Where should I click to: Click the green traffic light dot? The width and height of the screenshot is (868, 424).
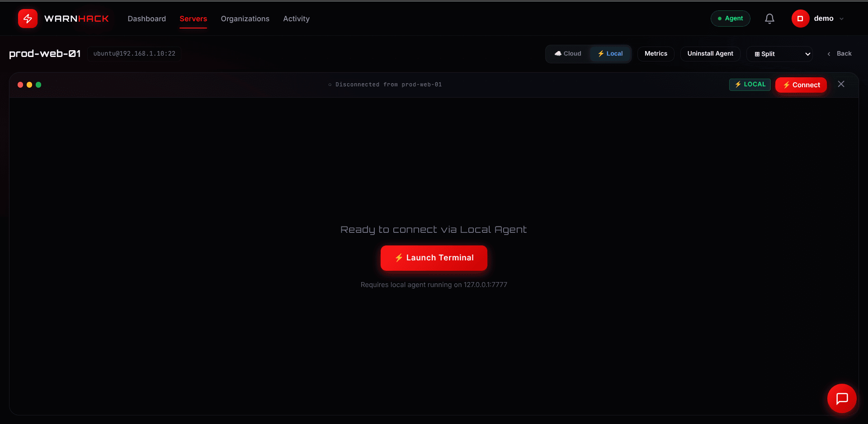point(39,85)
